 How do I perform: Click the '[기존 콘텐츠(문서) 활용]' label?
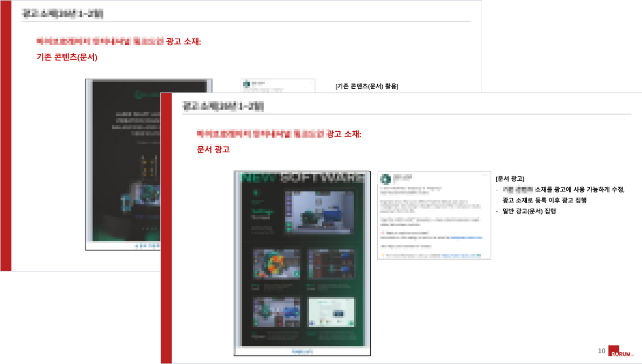[366, 86]
